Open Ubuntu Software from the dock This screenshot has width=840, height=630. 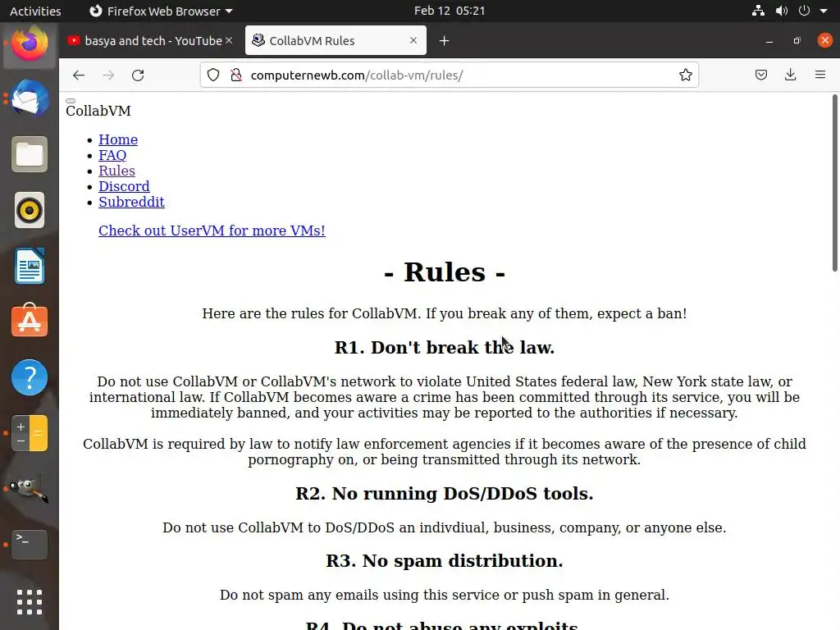point(30,322)
